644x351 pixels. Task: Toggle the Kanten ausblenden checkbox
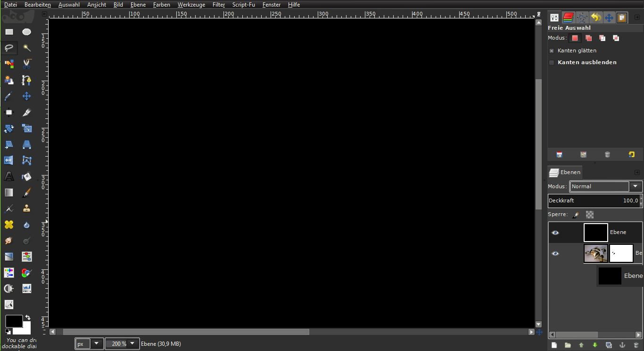[552, 62]
